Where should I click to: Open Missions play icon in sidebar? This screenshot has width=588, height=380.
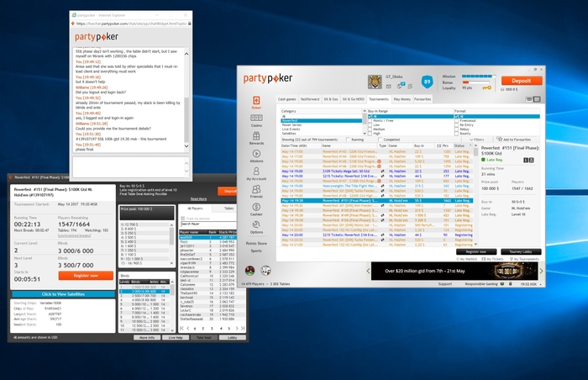256,154
